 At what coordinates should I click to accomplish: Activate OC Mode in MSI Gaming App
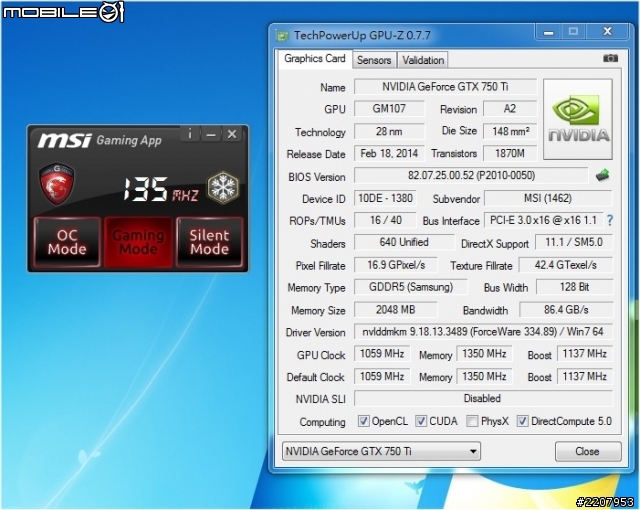(x=67, y=242)
